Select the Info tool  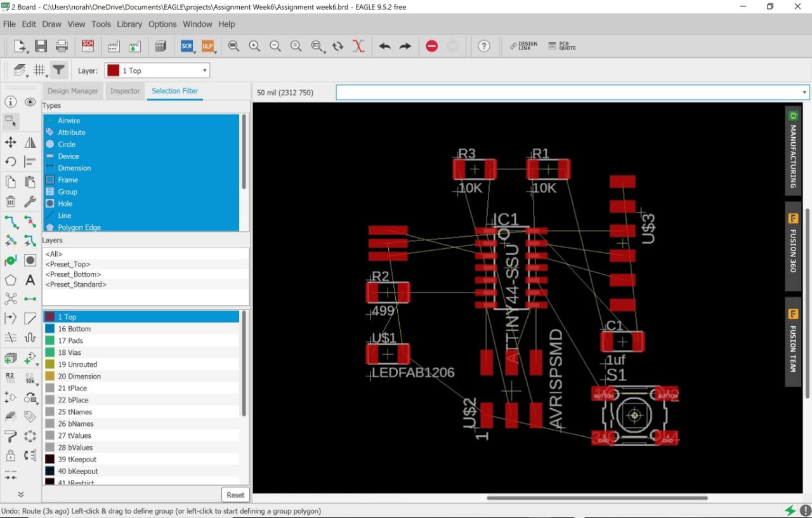[x=11, y=102]
